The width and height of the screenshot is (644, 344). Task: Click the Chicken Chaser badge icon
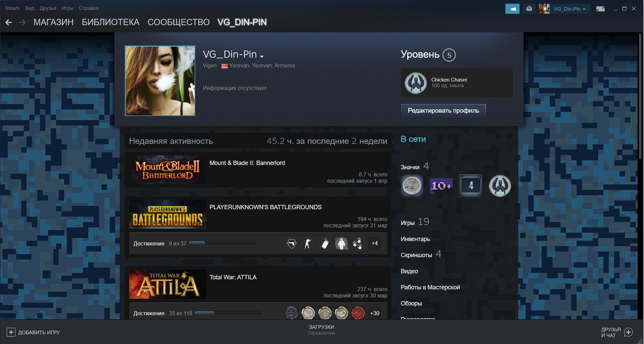[416, 83]
